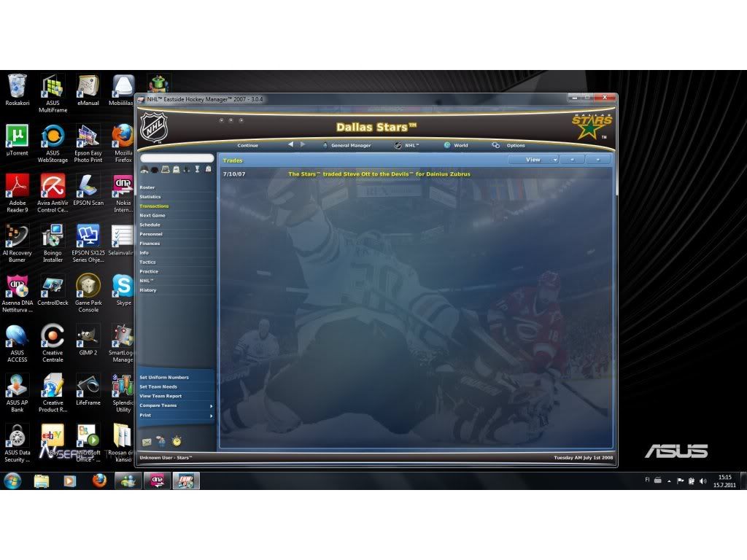Click the yellow stopwatch icon
This screenshot has height=560, width=747.
[x=177, y=441]
